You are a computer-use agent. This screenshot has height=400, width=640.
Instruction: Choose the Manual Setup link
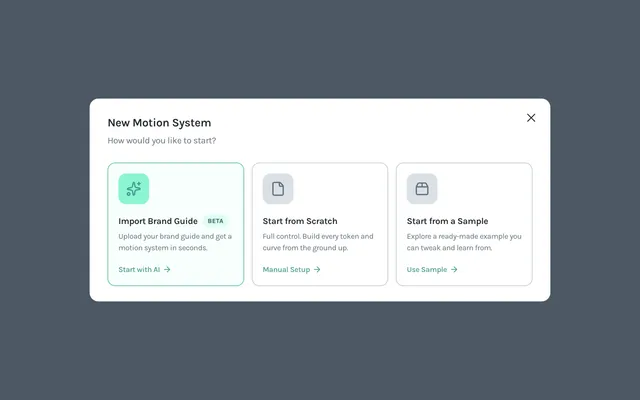point(291,269)
